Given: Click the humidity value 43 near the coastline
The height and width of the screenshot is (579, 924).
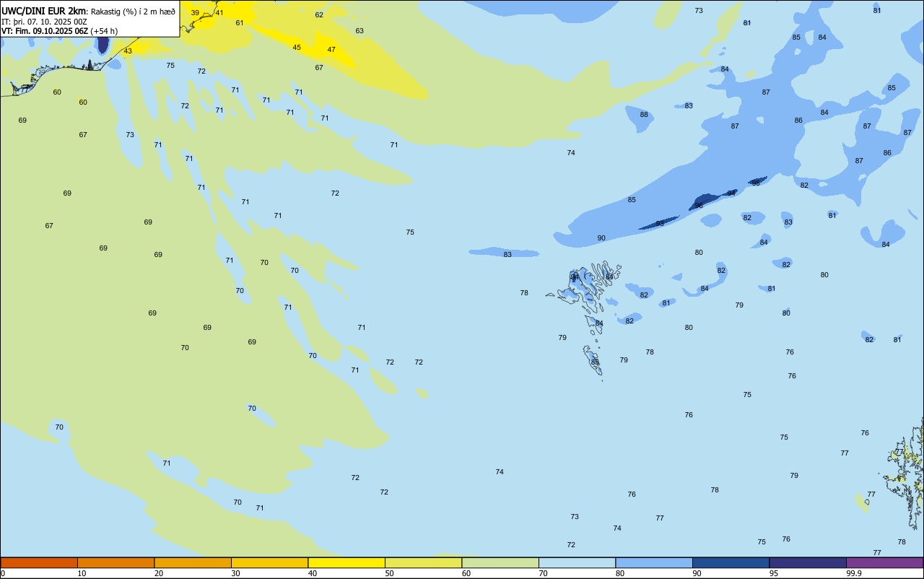Looking at the screenshot, I should 128,51.
